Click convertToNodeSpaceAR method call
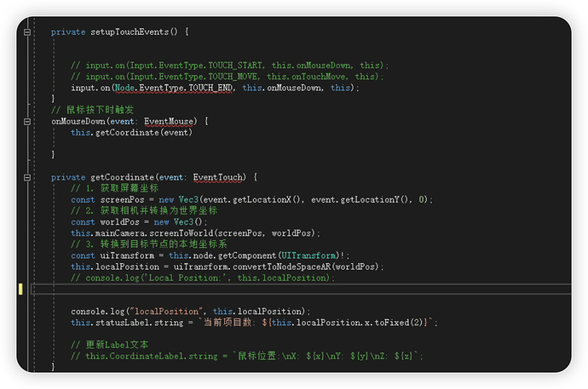 pyautogui.click(x=281, y=267)
